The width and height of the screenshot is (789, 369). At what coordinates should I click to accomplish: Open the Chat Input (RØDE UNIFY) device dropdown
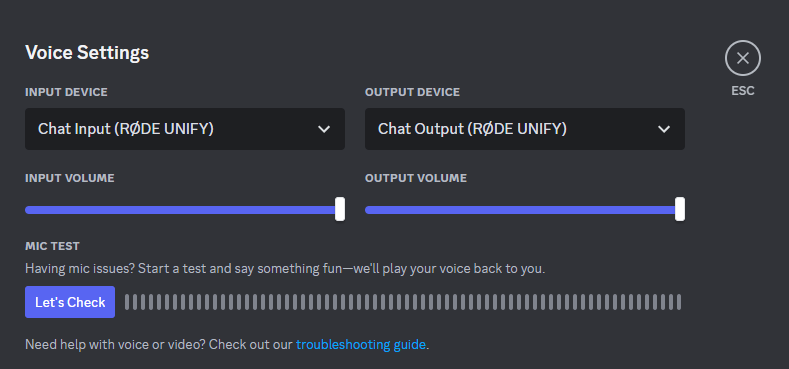click(x=185, y=129)
